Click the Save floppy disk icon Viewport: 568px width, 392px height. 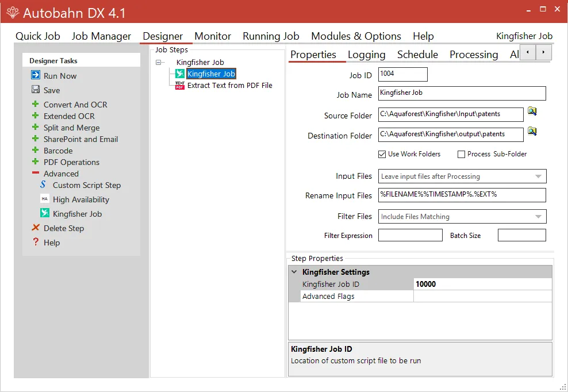(36, 90)
